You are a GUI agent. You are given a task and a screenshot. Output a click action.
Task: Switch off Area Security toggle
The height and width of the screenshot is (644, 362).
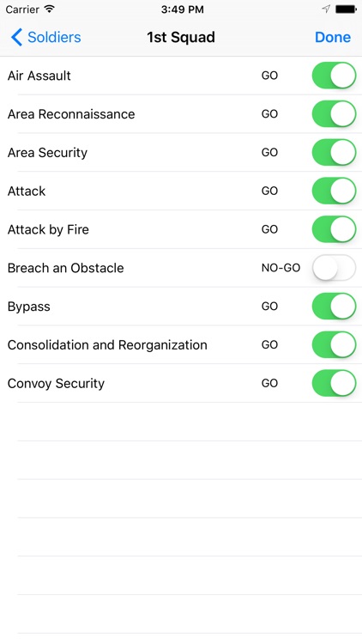[334, 152]
